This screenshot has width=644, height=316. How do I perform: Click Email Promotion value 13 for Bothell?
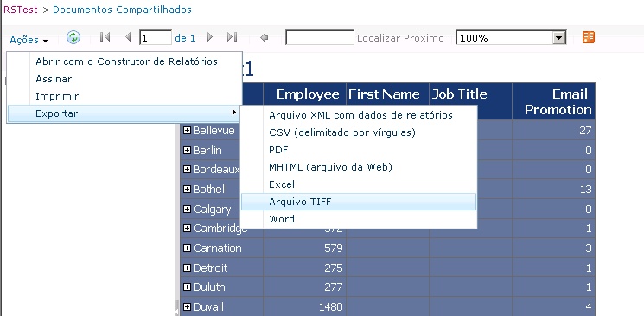click(585, 190)
